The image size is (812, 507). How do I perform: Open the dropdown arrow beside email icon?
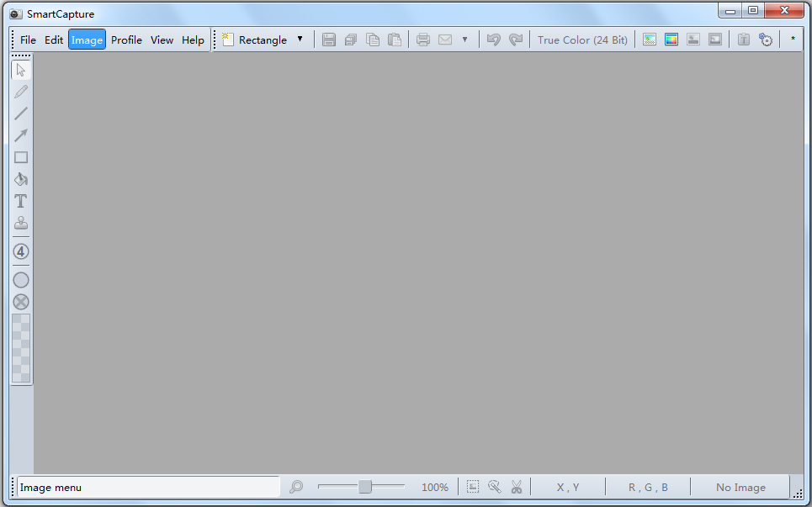465,40
